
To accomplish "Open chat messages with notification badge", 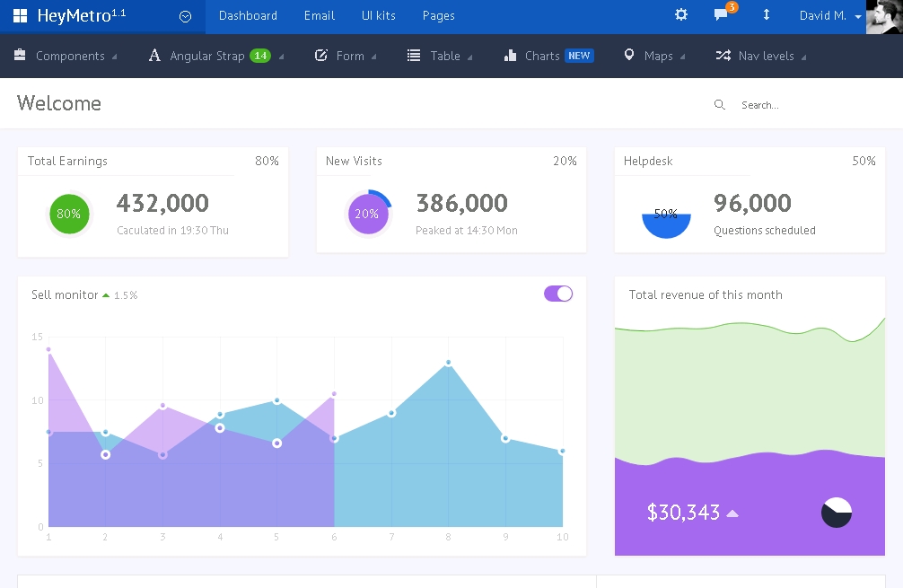I will [x=721, y=15].
